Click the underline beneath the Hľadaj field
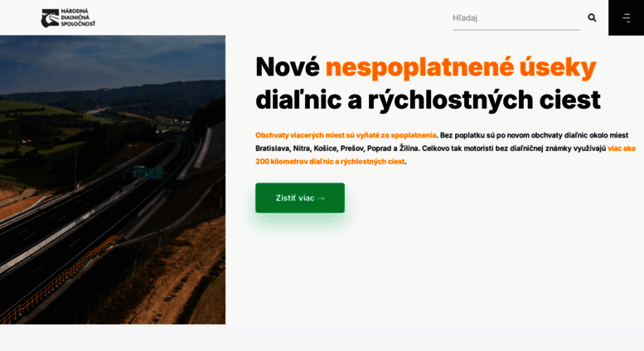644x351 pixels. tap(516, 30)
